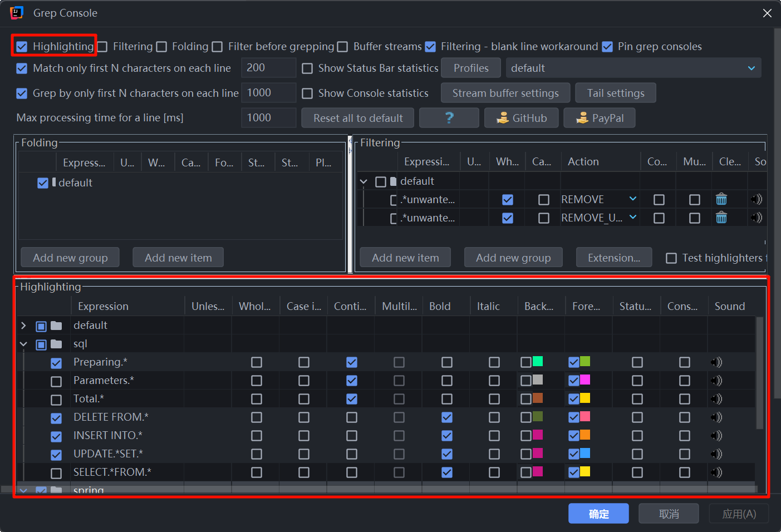Screen dimensions: 781x532
Task: Collapse the sql highlighting group
Action: click(x=23, y=343)
